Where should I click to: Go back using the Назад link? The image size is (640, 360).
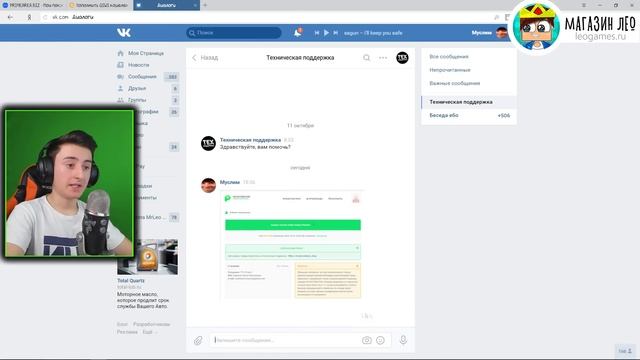[205, 58]
